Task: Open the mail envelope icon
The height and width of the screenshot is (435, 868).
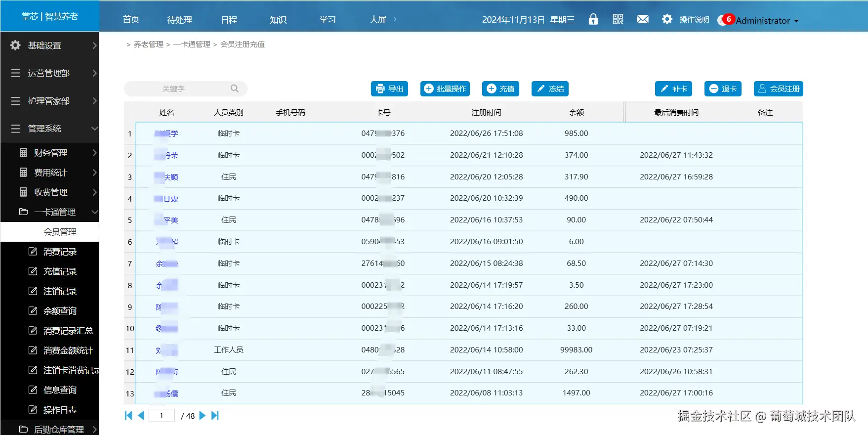Action: pyautogui.click(x=643, y=19)
